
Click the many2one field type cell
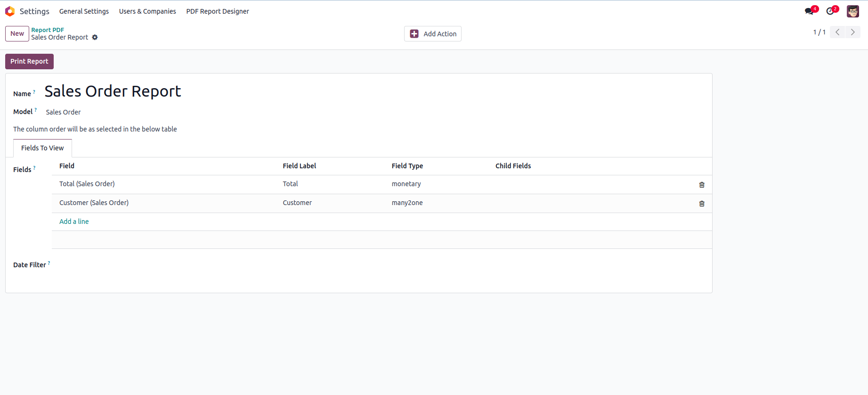click(407, 203)
